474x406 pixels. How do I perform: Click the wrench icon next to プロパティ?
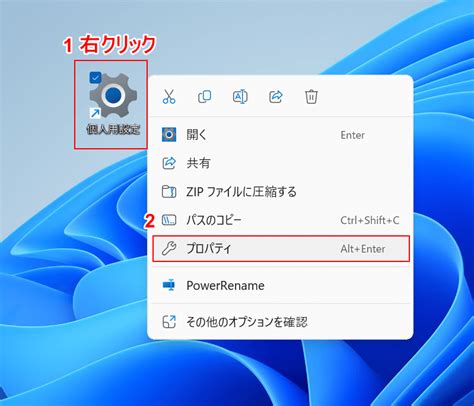(x=169, y=249)
